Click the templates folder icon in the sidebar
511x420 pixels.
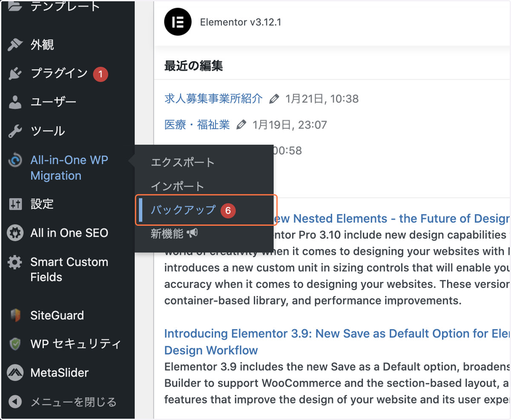(x=15, y=6)
